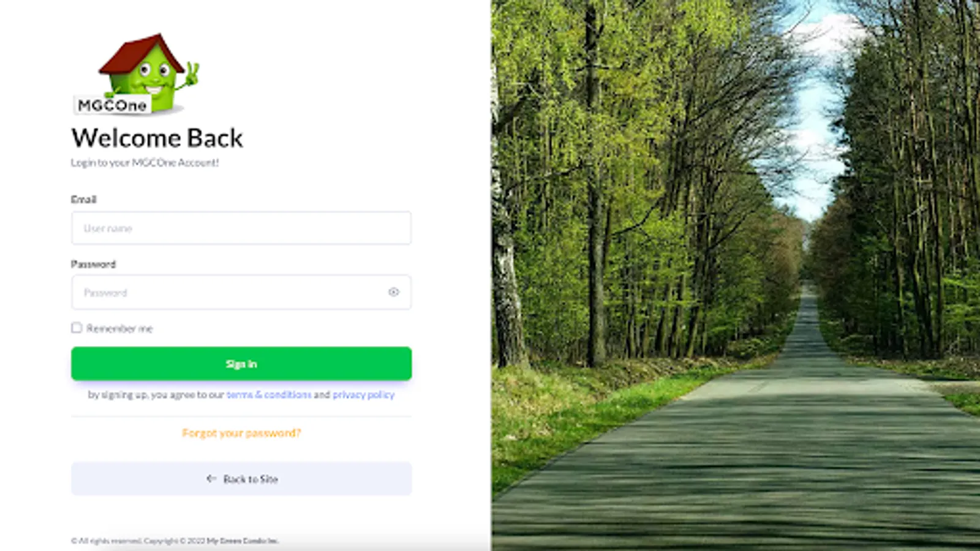Click the Login to your MGCOne Account subtitle

click(x=145, y=163)
